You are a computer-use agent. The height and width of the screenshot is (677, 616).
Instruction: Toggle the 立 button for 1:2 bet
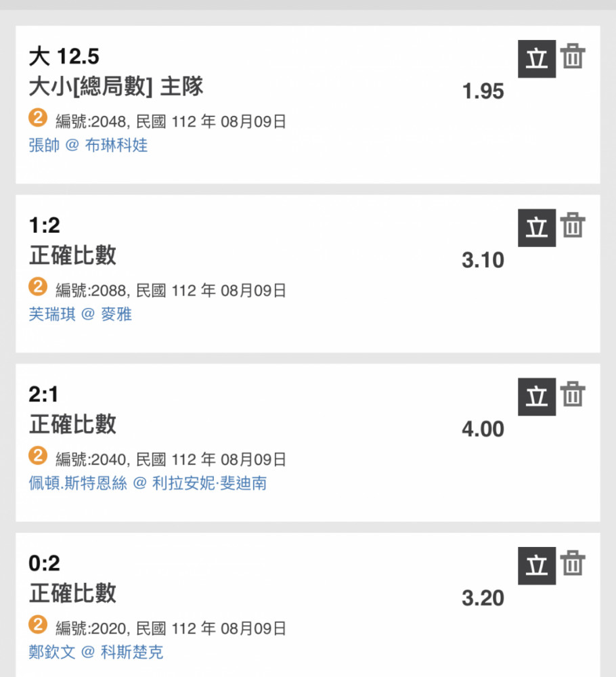pos(537,227)
